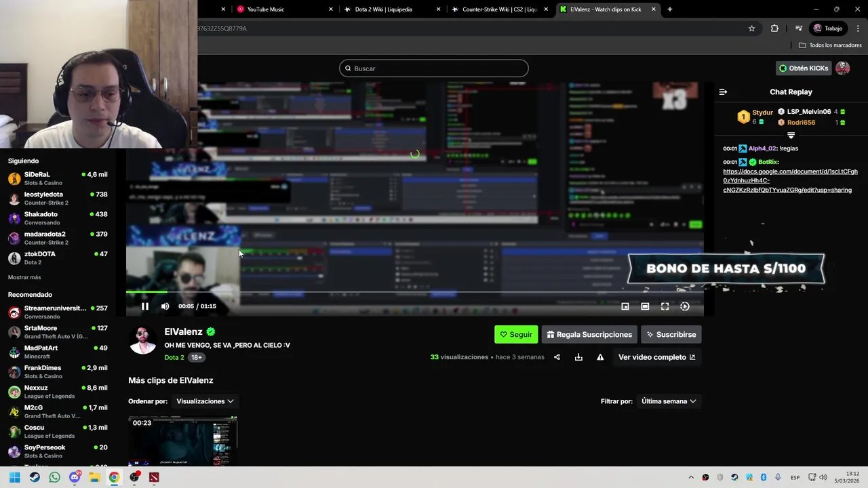Screen dimensions: 868x488
Task: Open Coscu recommended channel
Action: pos(58,431)
